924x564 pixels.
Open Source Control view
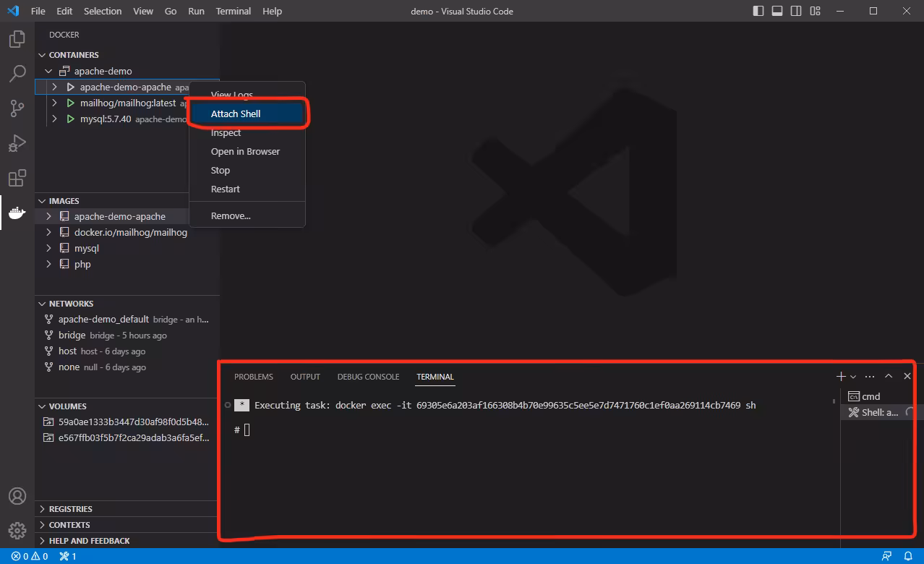[x=17, y=108]
